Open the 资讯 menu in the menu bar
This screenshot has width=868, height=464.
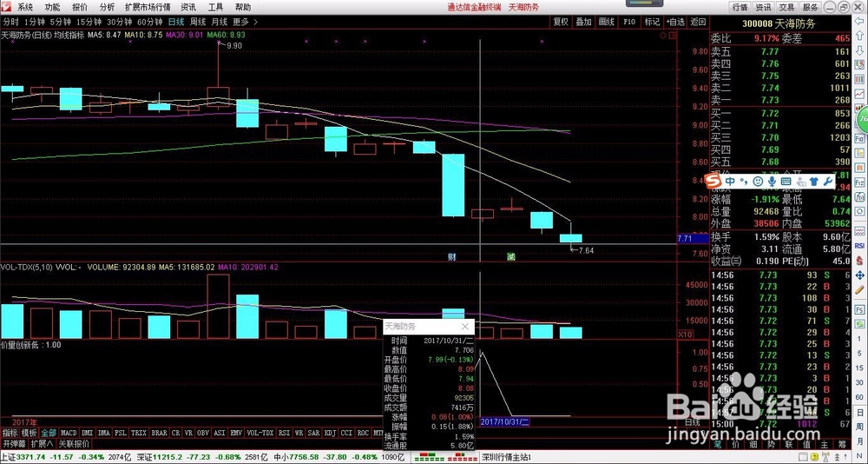pos(188,7)
